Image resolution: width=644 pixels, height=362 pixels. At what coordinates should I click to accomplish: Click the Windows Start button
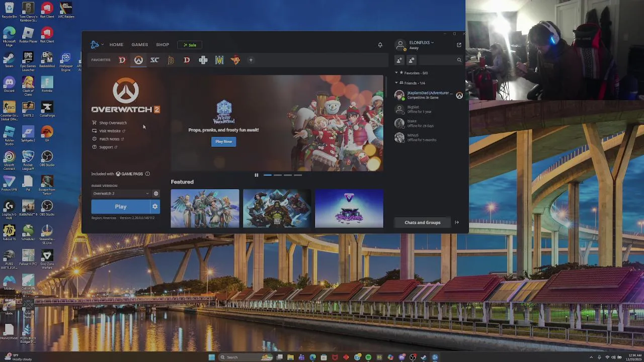click(x=212, y=357)
